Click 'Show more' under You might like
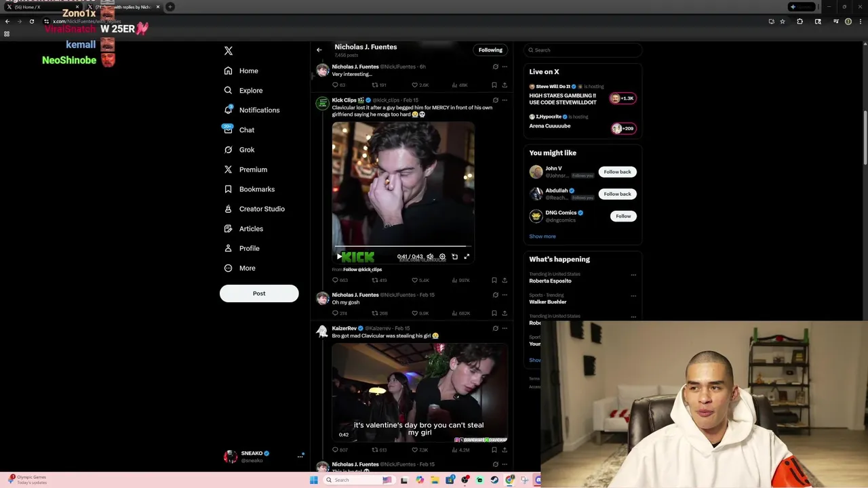This screenshot has width=868, height=488. (x=542, y=237)
